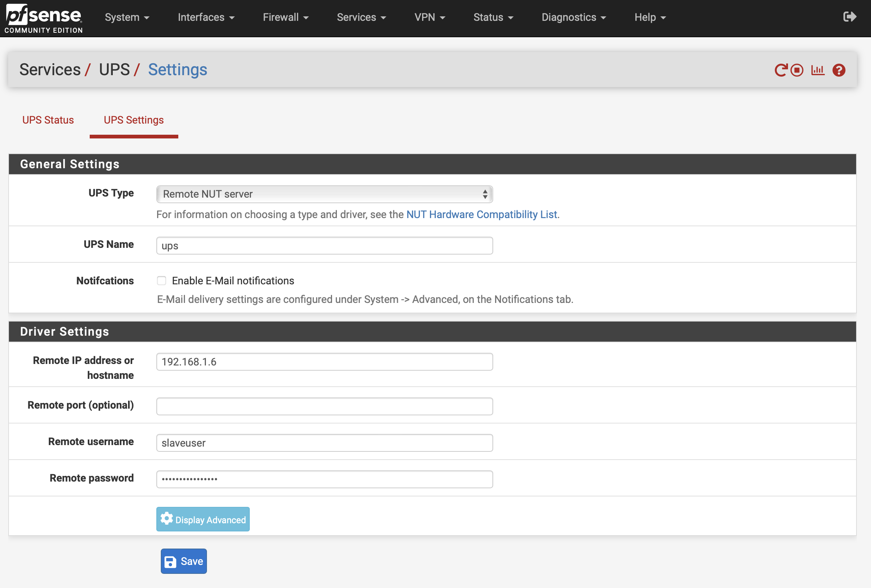Open the page help question mark icon
Viewport: 871px width, 588px height.
[839, 70]
